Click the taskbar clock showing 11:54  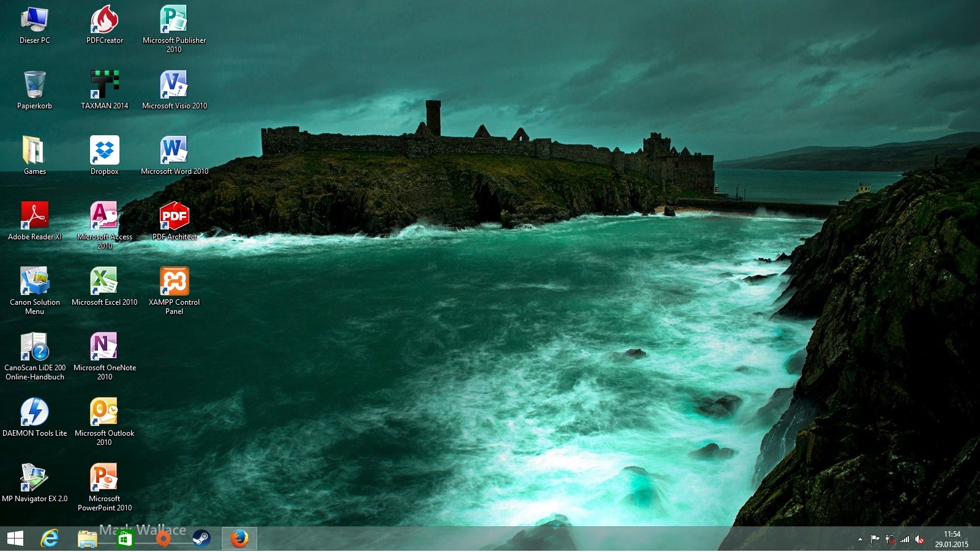(x=951, y=539)
